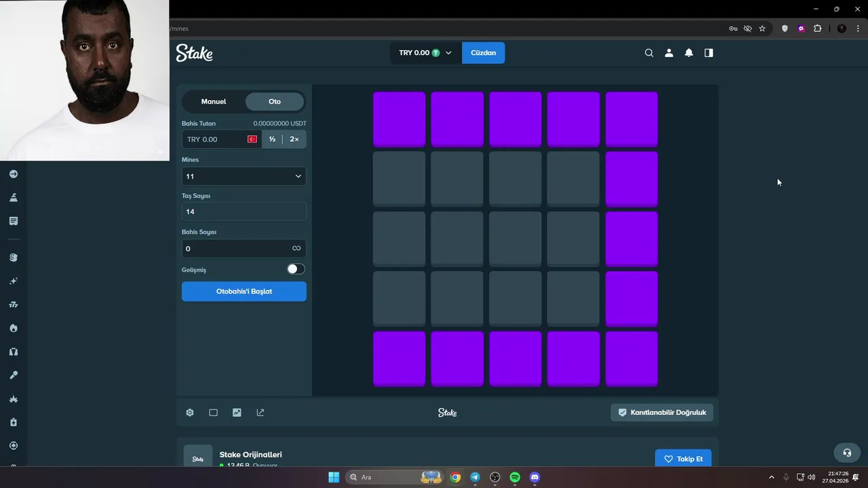Open Spotify from the taskbar
The width and height of the screenshot is (868, 488).
coord(515,477)
